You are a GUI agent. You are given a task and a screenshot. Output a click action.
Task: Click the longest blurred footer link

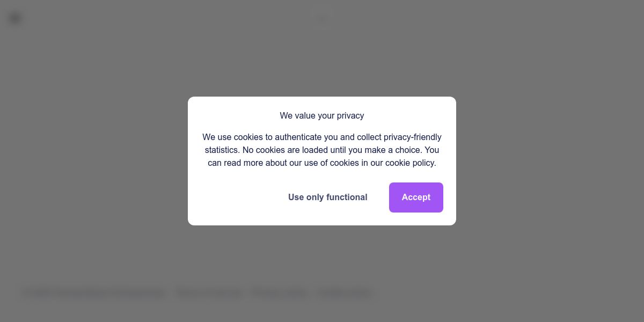(93, 293)
